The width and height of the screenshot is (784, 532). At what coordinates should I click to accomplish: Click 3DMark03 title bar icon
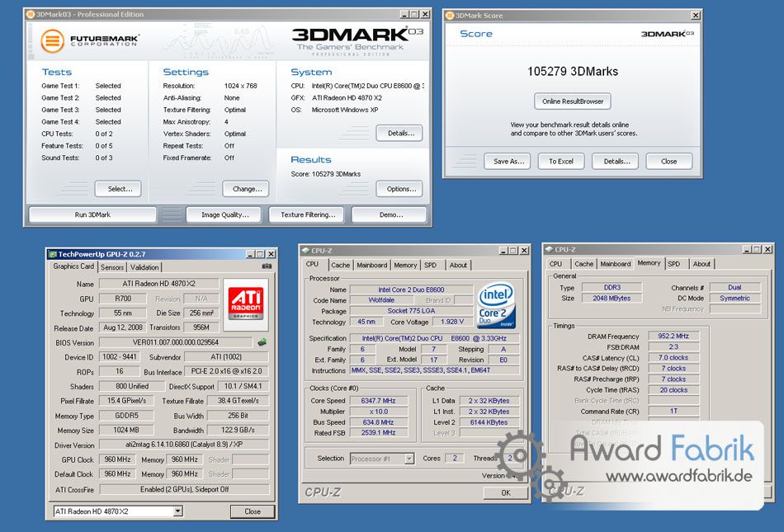coord(31,14)
